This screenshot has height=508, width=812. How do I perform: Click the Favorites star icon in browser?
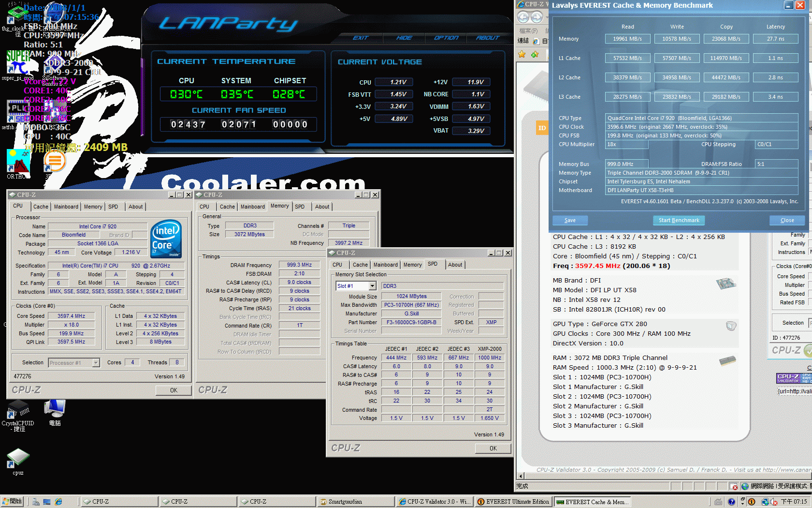click(522, 55)
